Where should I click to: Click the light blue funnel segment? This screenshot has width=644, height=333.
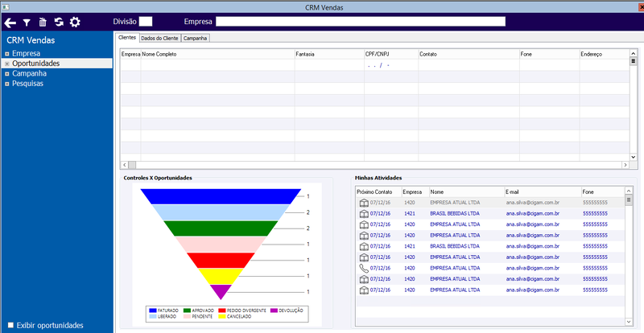pos(221,212)
